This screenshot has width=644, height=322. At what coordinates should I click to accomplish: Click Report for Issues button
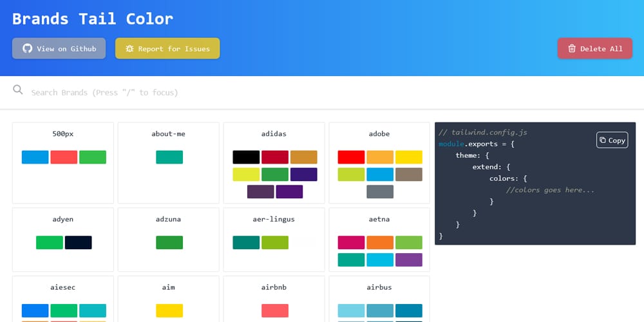[167, 48]
